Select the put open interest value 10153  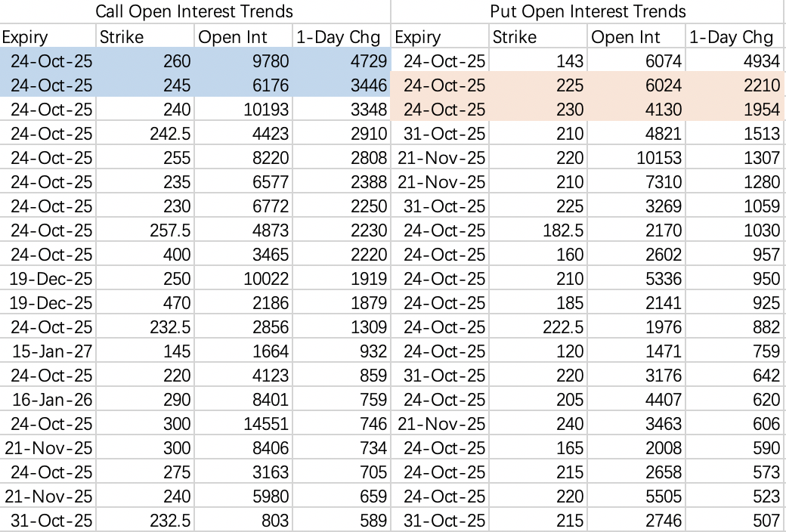[636, 157]
